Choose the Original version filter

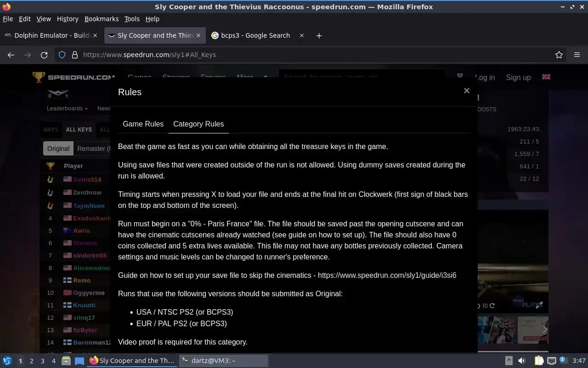coord(58,149)
